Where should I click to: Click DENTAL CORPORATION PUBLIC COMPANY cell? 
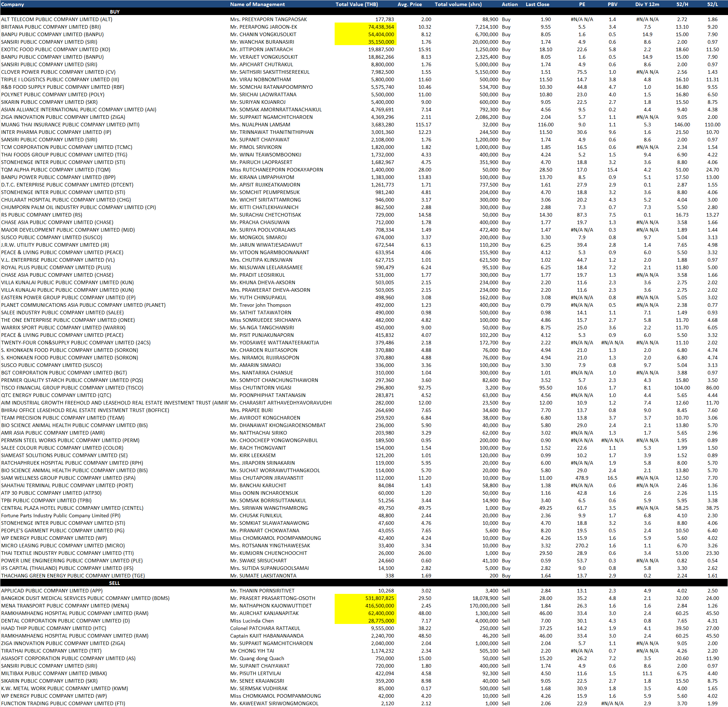65,620
